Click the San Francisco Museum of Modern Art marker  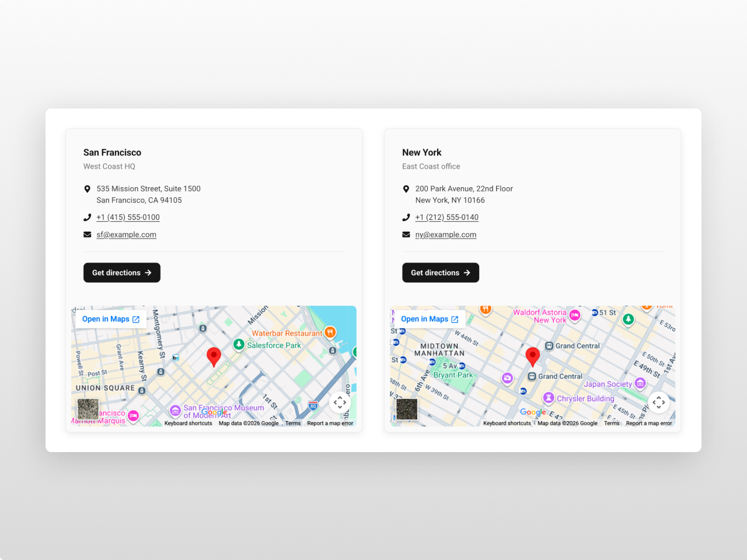point(175,411)
